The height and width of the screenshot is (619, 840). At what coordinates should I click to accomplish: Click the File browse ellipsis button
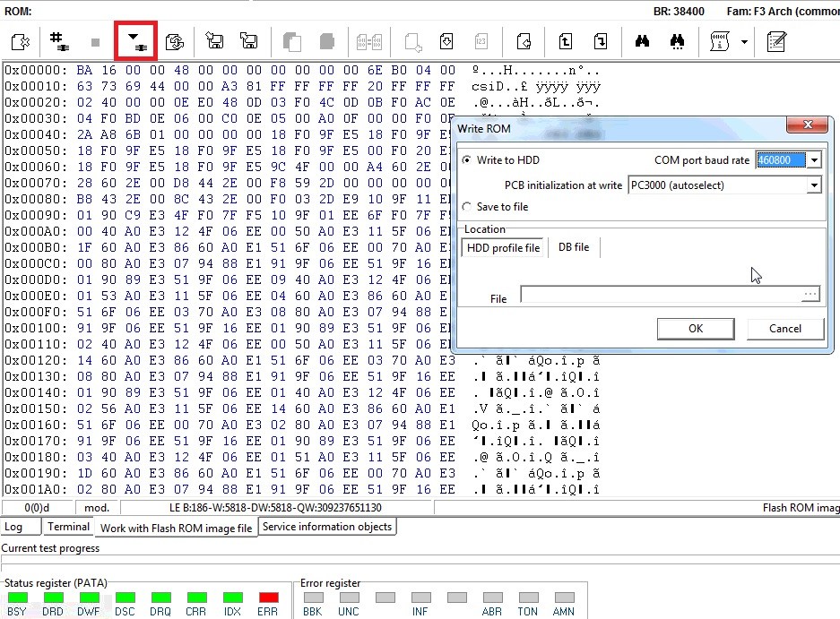click(x=810, y=295)
